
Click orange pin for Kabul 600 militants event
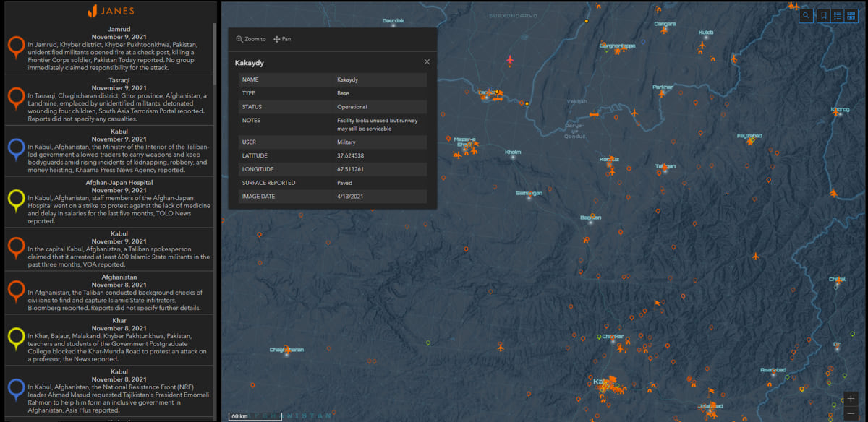(16, 249)
